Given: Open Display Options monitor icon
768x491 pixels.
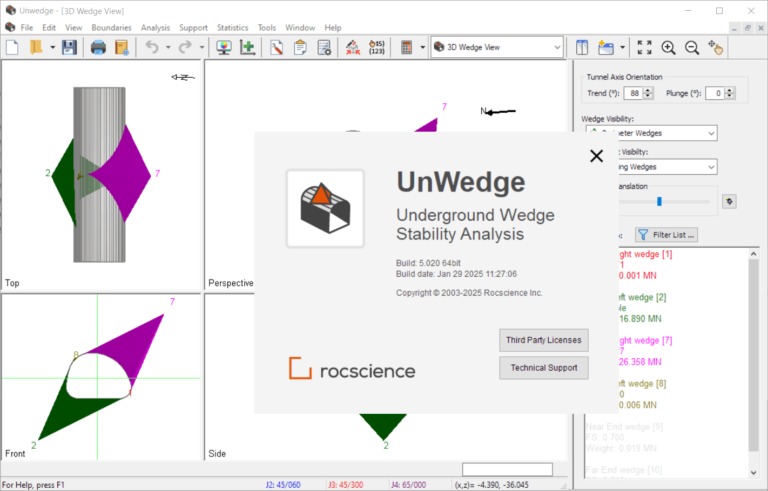Looking at the screenshot, I should [x=224, y=48].
